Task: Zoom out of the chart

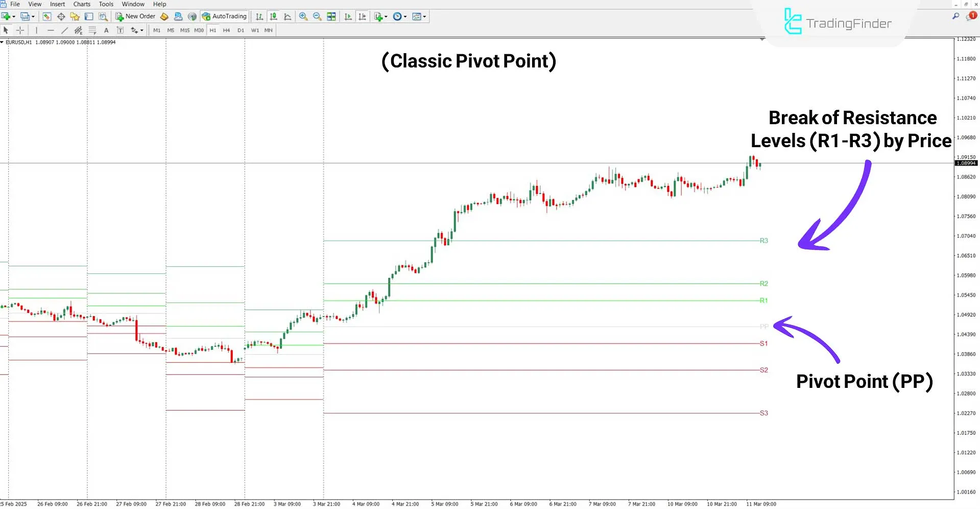Action: coord(317,16)
